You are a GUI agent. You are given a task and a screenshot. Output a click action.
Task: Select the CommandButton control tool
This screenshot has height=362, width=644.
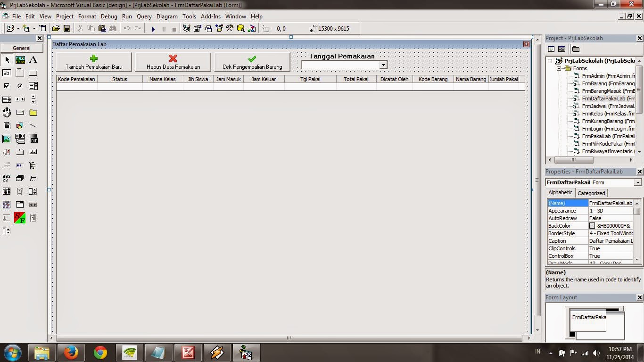pyautogui.click(x=33, y=73)
